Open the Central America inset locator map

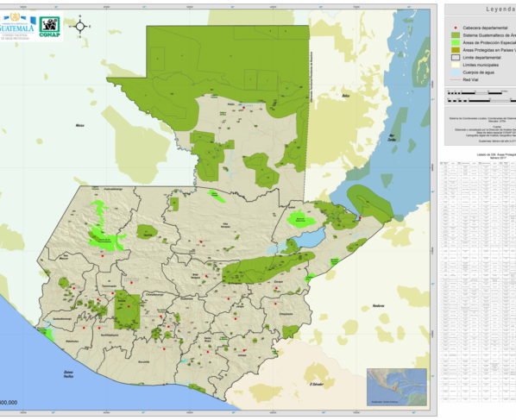click(x=397, y=387)
